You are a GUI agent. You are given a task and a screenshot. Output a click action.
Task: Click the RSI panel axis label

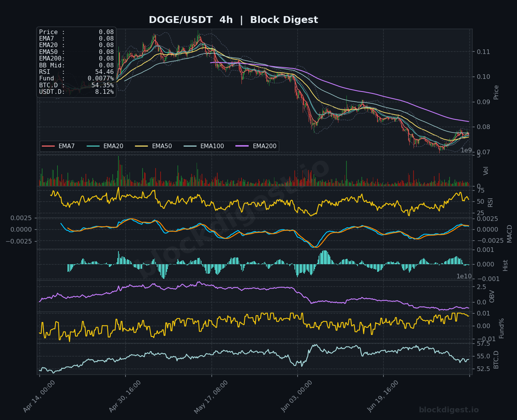coord(491,202)
